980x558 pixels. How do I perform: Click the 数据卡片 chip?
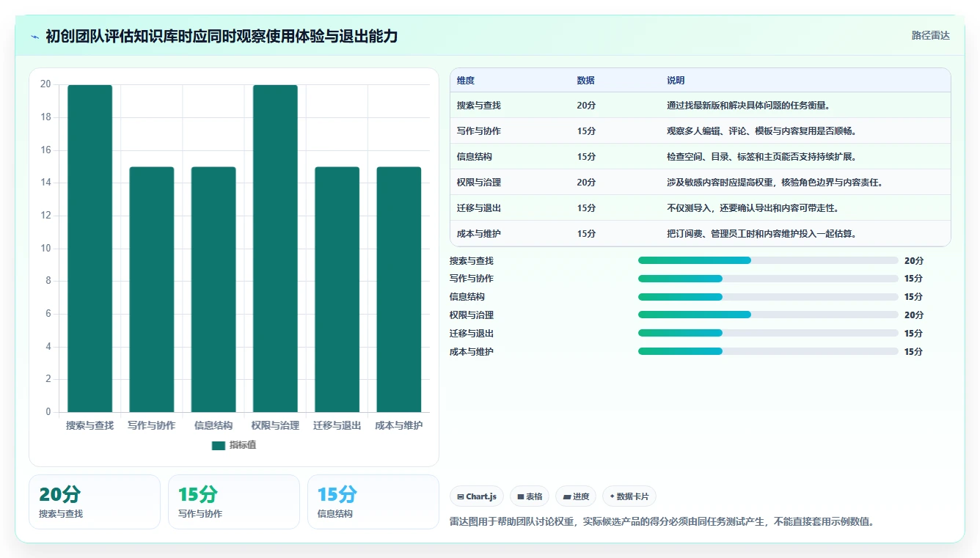(x=629, y=496)
